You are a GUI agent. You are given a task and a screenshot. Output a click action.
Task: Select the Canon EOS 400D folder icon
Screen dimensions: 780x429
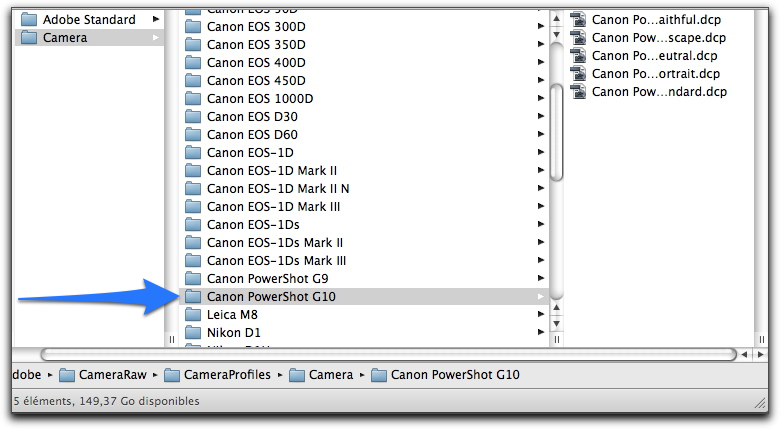point(193,62)
